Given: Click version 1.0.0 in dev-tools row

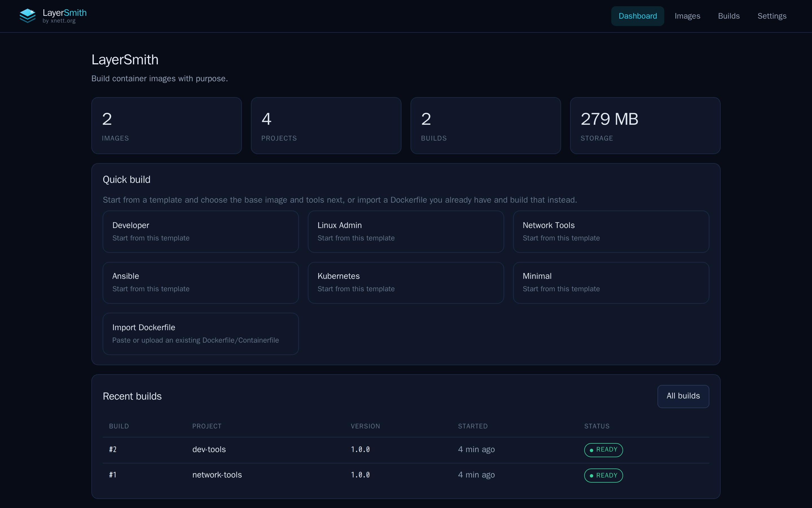Looking at the screenshot, I should 360,450.
